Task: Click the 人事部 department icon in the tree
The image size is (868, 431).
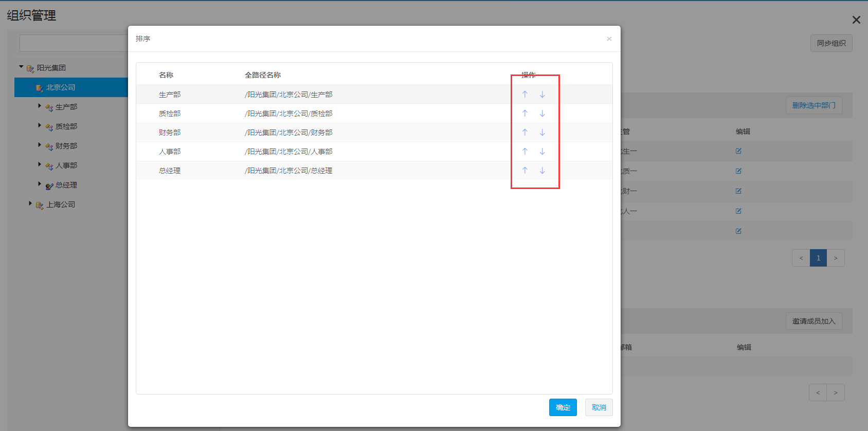Action: [49, 166]
